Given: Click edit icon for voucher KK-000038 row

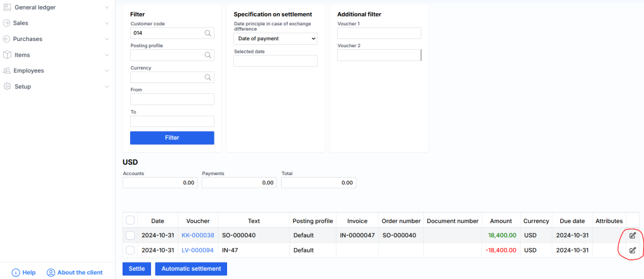Looking at the screenshot, I should pos(632,235).
